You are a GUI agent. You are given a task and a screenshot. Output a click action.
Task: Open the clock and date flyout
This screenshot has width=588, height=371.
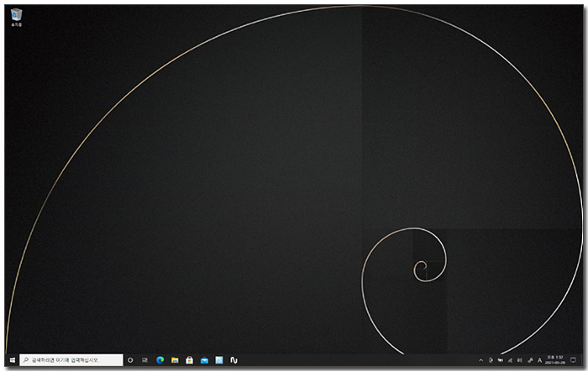coord(555,360)
